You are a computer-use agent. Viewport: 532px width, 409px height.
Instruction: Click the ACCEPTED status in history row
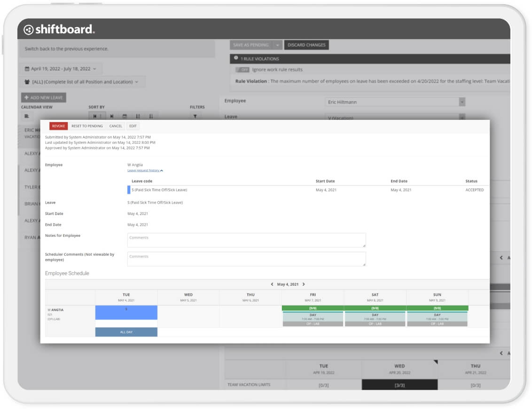click(x=474, y=190)
